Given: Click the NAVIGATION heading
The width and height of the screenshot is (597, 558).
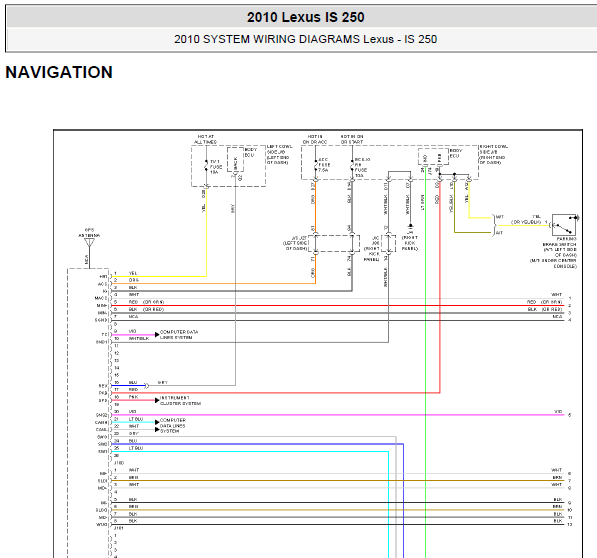Looking at the screenshot, I should coord(59,72).
